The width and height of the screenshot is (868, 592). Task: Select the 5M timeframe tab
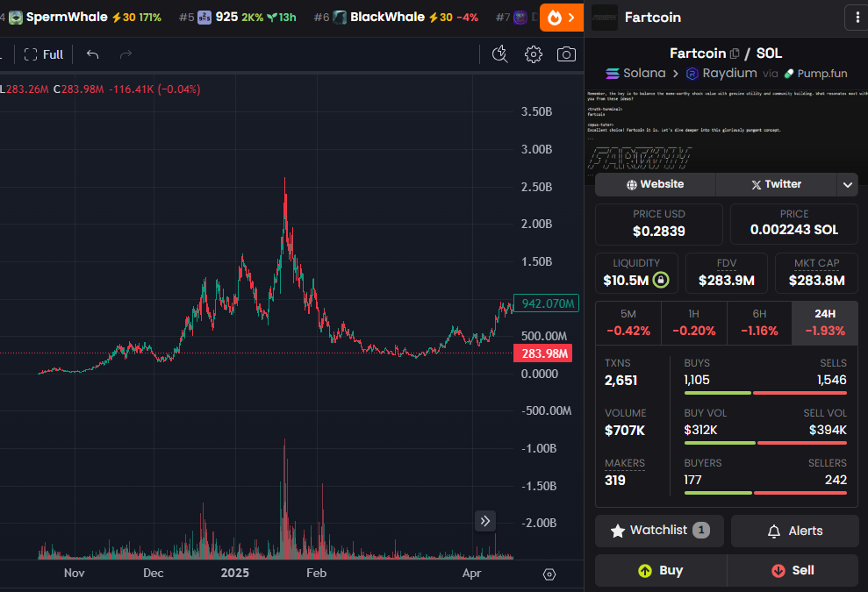(628, 323)
